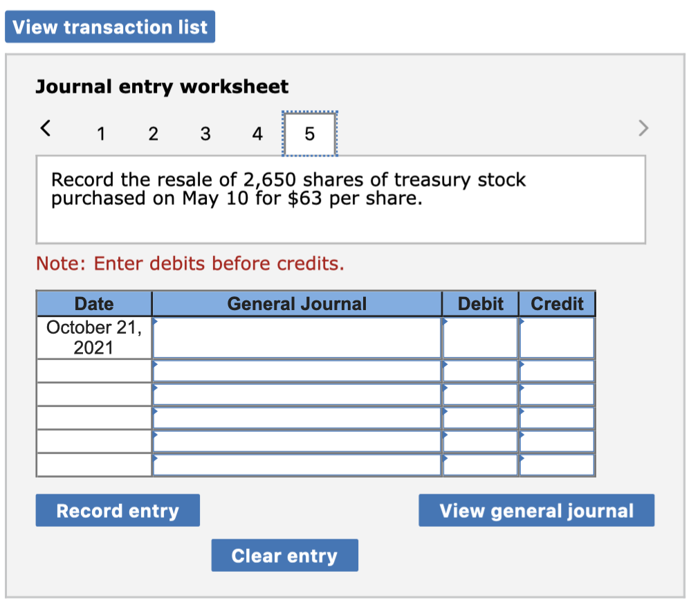Click the left navigation chevron arrow
Image resolution: width=700 pixels, height=605 pixels.
click(45, 127)
